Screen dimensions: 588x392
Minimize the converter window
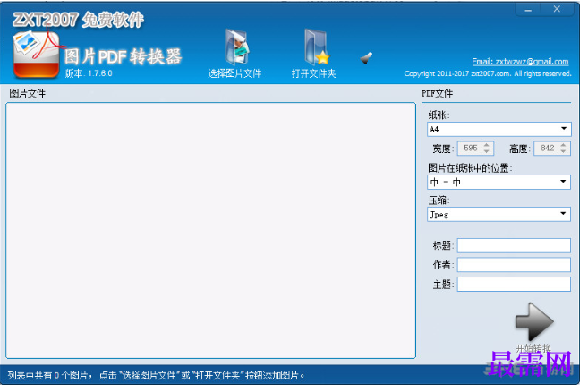click(528, 10)
